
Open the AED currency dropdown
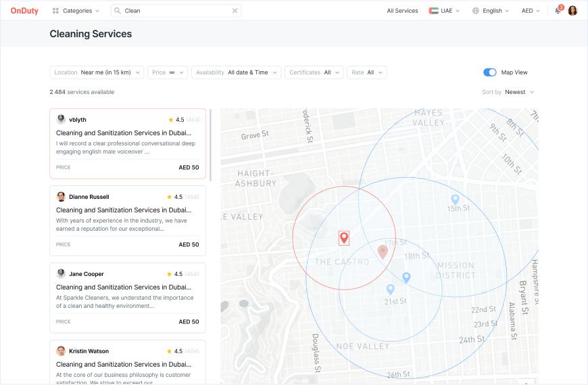531,11
